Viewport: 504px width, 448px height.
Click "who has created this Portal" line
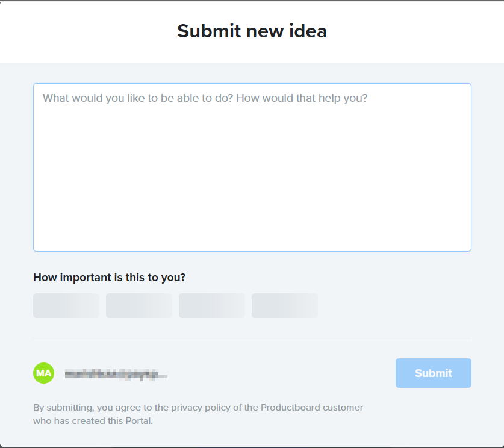pyautogui.click(x=93, y=421)
